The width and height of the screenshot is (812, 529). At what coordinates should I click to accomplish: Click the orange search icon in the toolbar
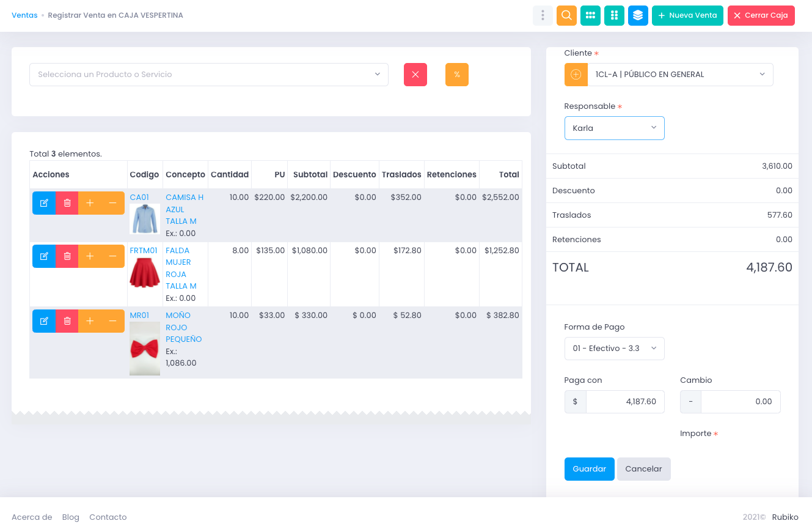point(566,15)
